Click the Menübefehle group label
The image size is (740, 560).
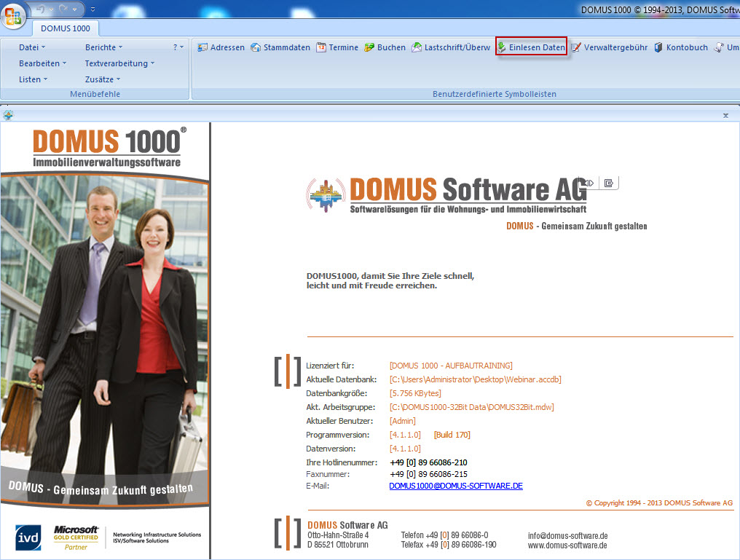point(95,94)
